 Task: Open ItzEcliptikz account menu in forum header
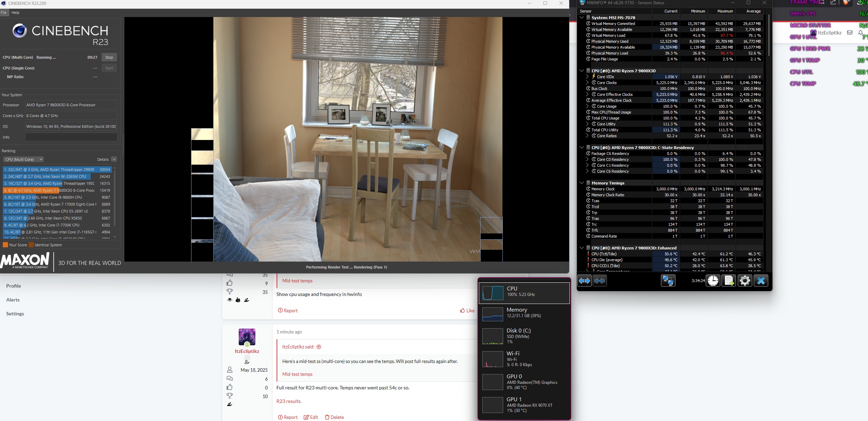click(x=826, y=33)
